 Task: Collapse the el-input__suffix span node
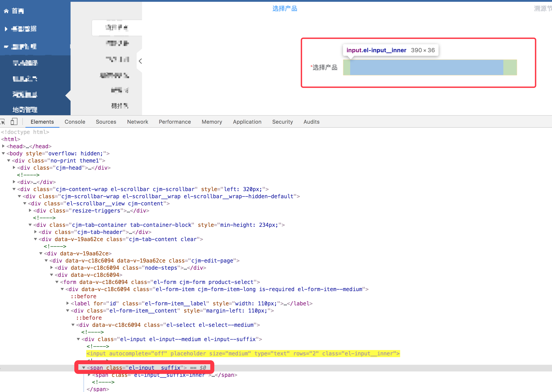(84, 368)
